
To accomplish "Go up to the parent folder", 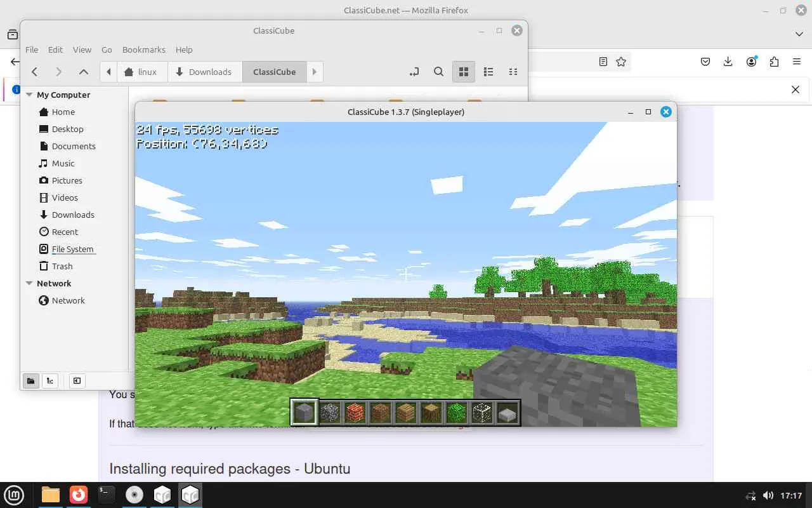I will [x=83, y=72].
